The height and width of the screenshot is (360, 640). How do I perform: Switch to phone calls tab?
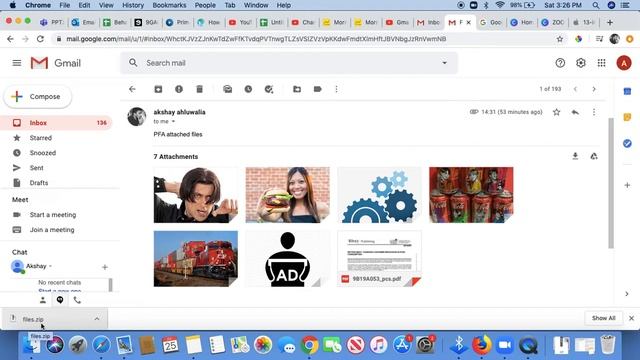click(x=77, y=300)
